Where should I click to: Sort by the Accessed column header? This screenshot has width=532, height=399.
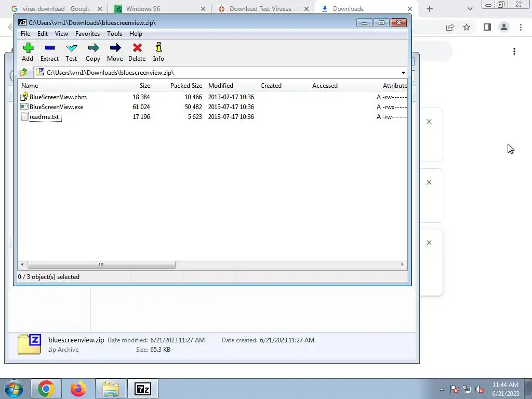pos(335,86)
